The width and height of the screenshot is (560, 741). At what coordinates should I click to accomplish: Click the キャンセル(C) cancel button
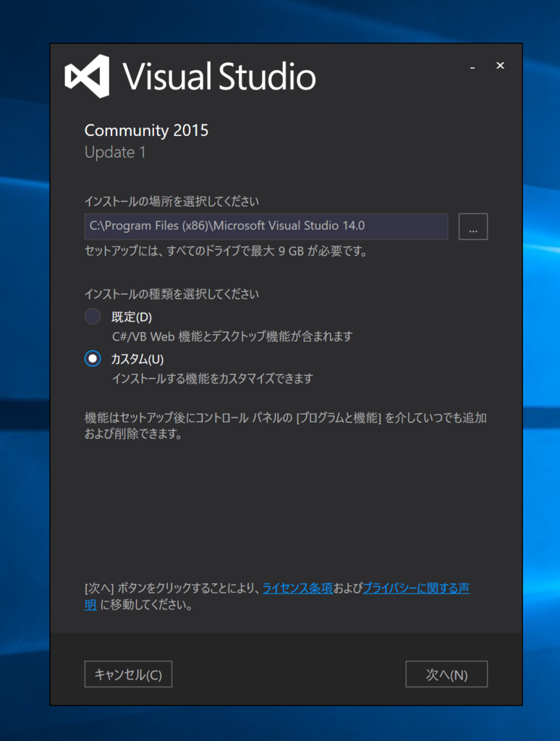coord(128,674)
